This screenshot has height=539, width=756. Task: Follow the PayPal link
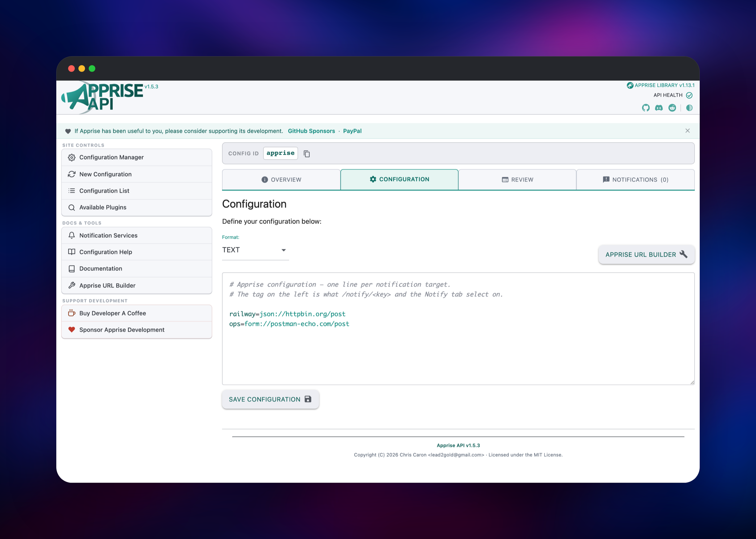(x=352, y=131)
